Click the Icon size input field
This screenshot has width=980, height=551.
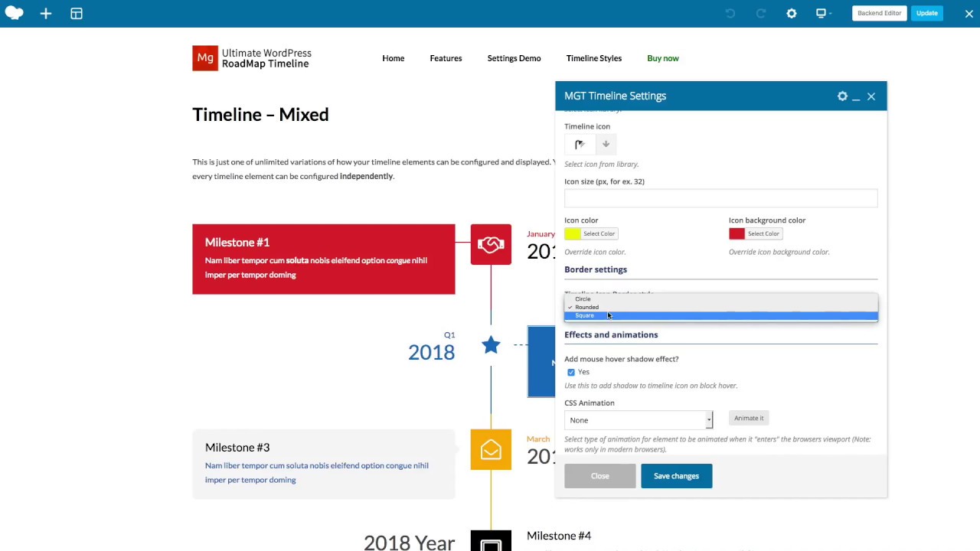pyautogui.click(x=720, y=198)
